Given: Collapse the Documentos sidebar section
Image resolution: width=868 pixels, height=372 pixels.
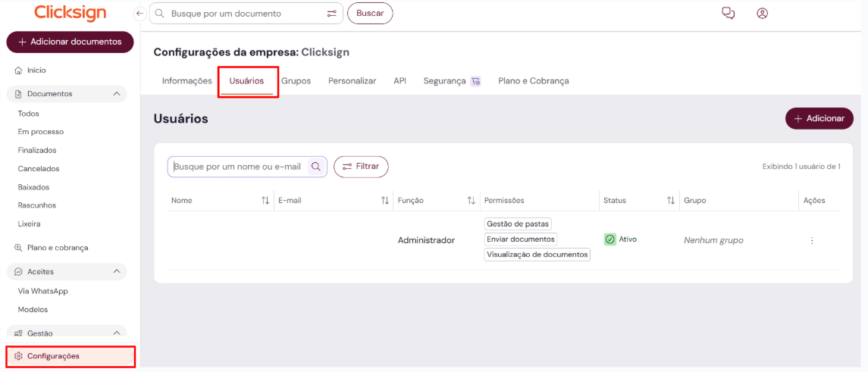Looking at the screenshot, I should (117, 94).
